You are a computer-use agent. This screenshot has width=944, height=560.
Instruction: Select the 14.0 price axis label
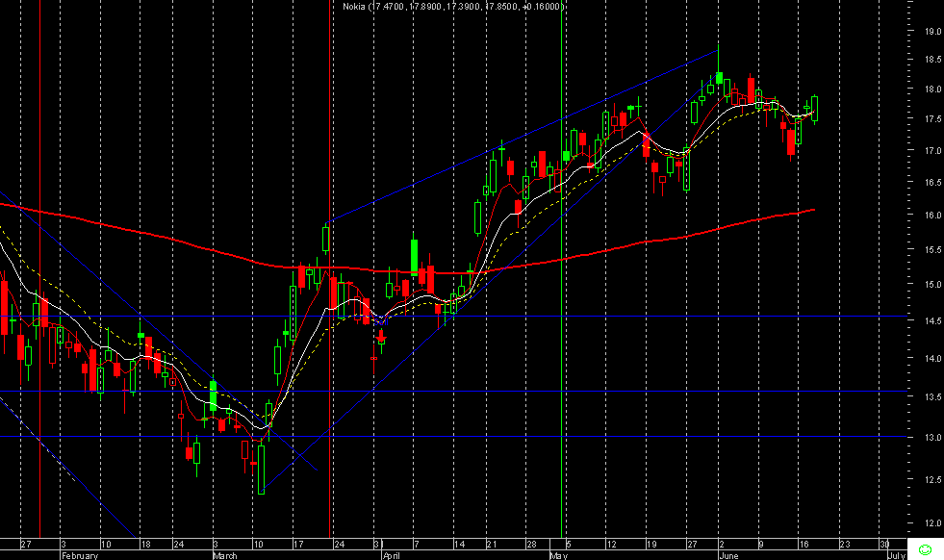(x=933, y=358)
